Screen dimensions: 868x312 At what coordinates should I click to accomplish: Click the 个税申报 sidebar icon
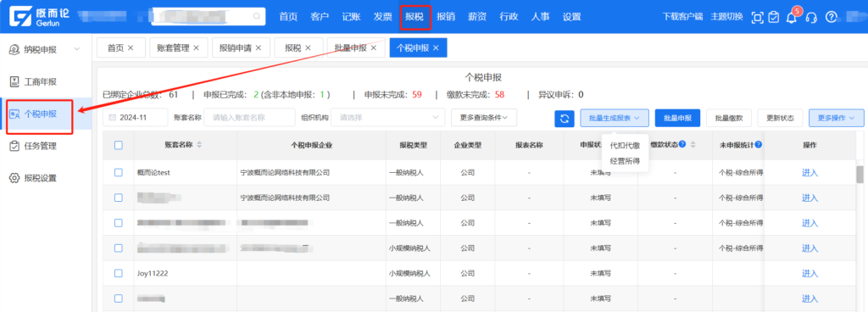15,114
